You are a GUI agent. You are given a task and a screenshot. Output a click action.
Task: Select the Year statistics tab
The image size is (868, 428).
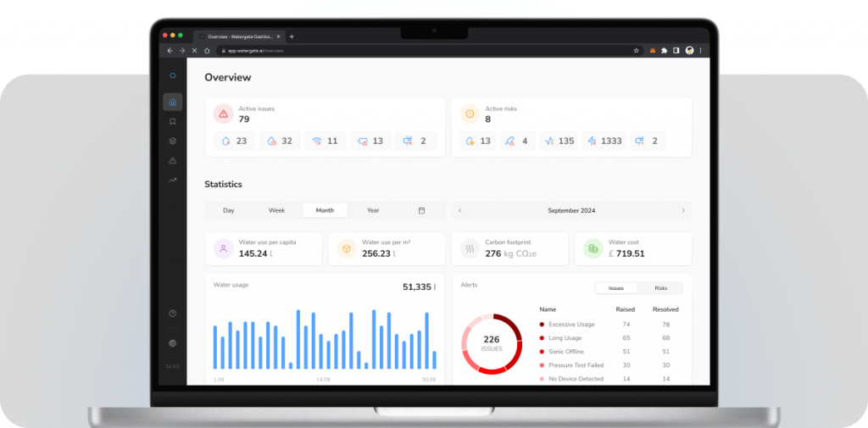coord(373,210)
